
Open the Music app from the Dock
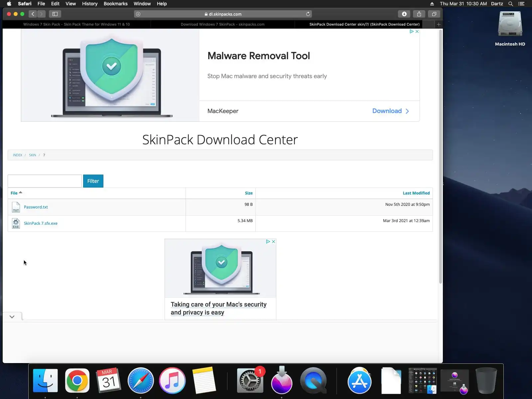point(172,380)
